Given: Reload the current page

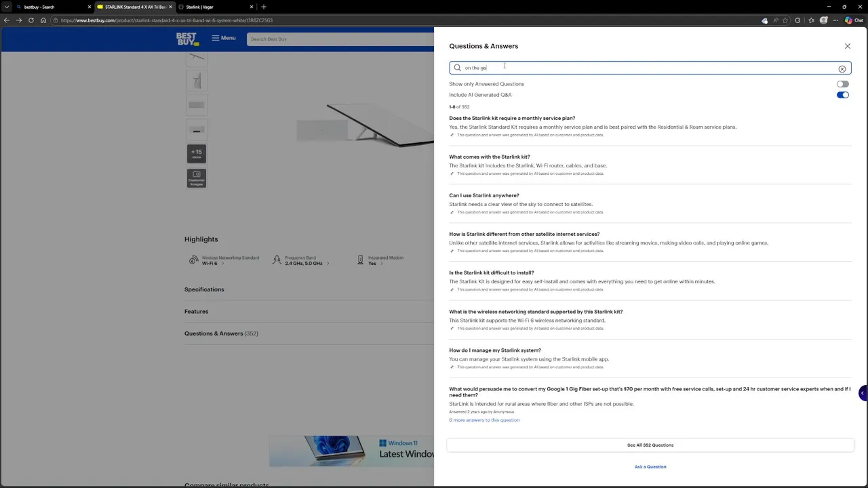Looking at the screenshot, I should coord(31,20).
